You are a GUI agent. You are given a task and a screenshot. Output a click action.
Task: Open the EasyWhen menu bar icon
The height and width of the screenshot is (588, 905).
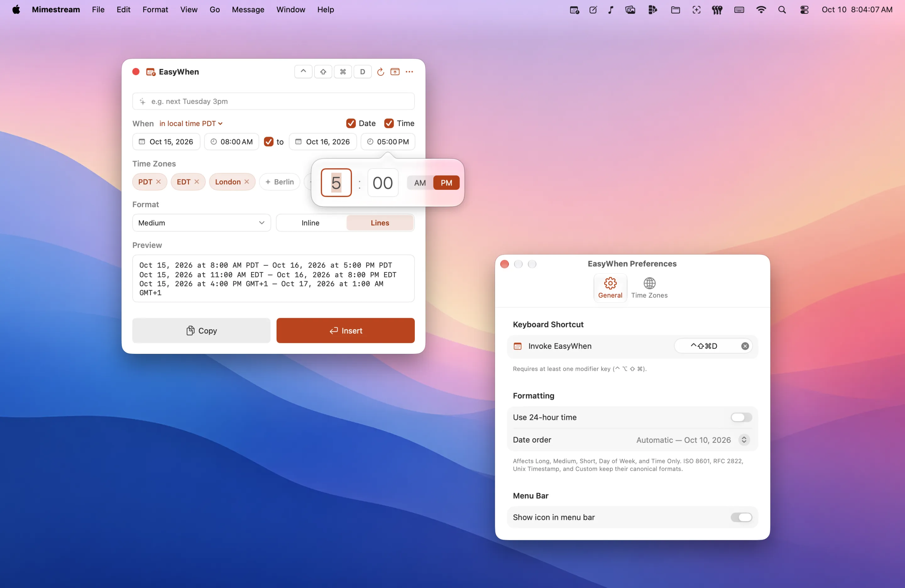point(574,10)
